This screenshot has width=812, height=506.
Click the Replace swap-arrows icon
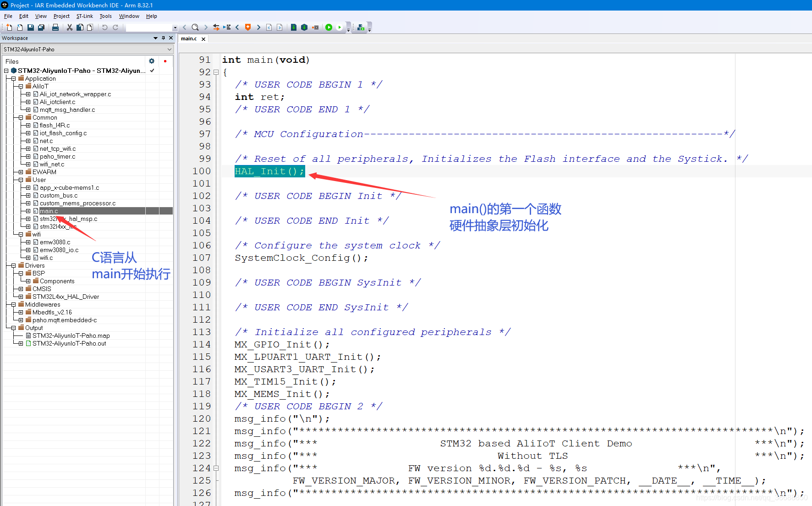[216, 27]
